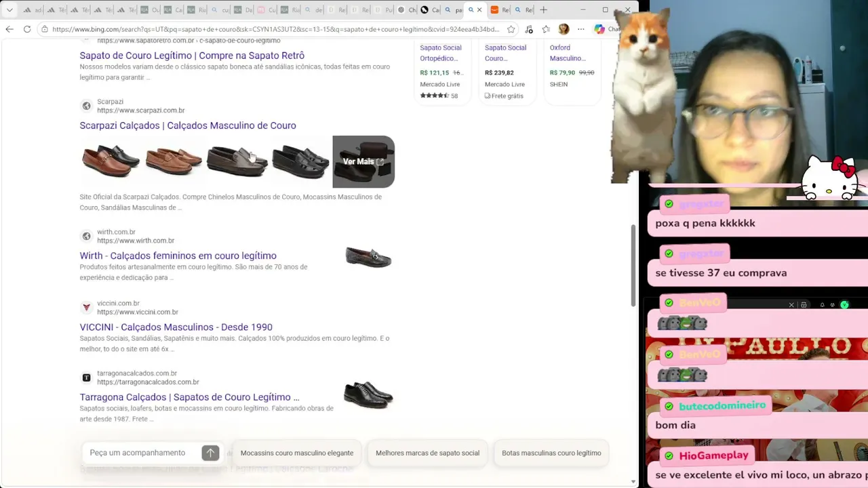Open 'Wirth - Calçados femininos em couro legítimo'
Viewport: 868px width, 488px height.
click(x=178, y=256)
